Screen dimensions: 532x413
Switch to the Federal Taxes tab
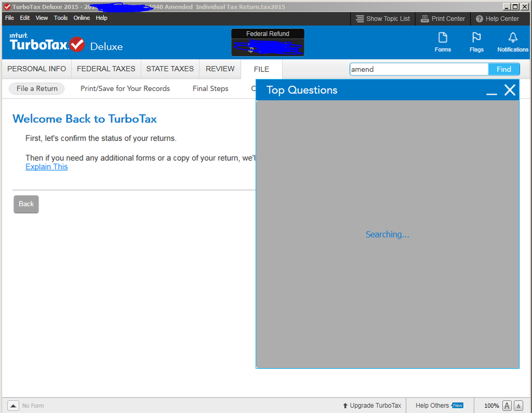pos(106,69)
